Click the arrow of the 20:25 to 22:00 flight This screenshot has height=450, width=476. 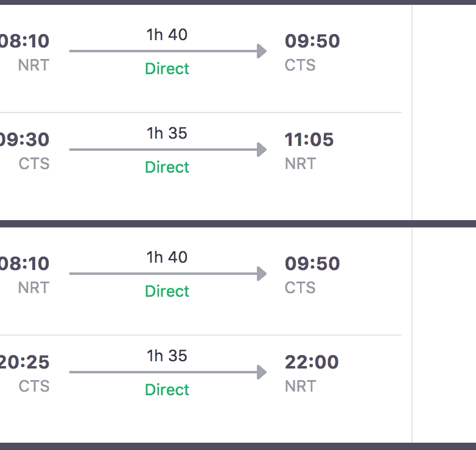click(x=168, y=372)
